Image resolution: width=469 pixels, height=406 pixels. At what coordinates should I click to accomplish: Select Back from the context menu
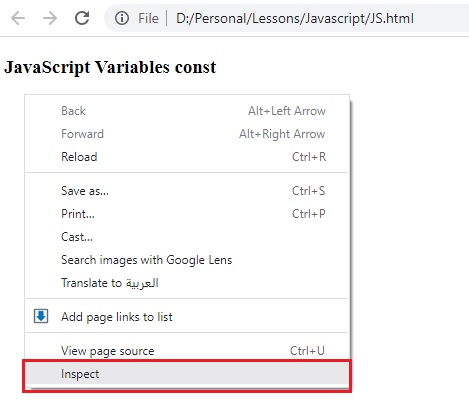(x=187, y=111)
